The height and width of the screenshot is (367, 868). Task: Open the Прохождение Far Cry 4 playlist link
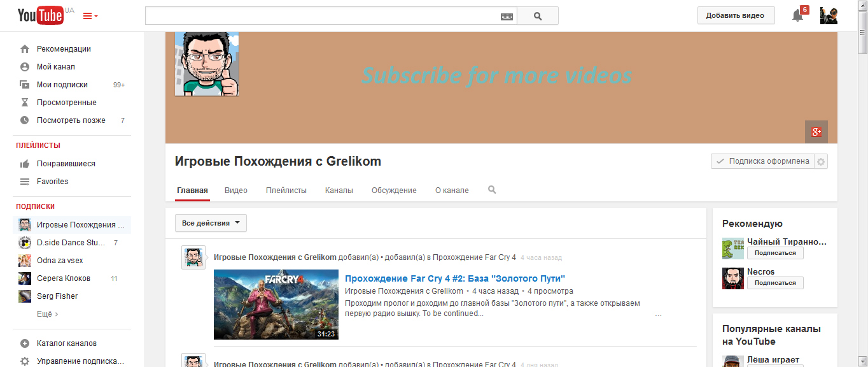(475, 257)
